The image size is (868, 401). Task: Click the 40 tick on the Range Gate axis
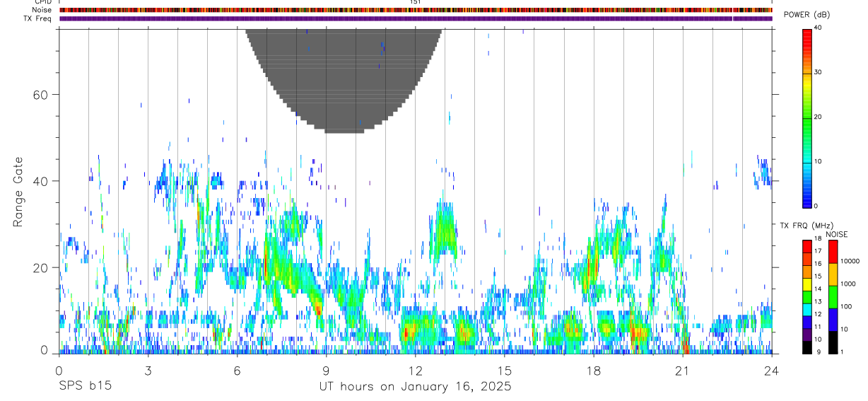pos(42,181)
